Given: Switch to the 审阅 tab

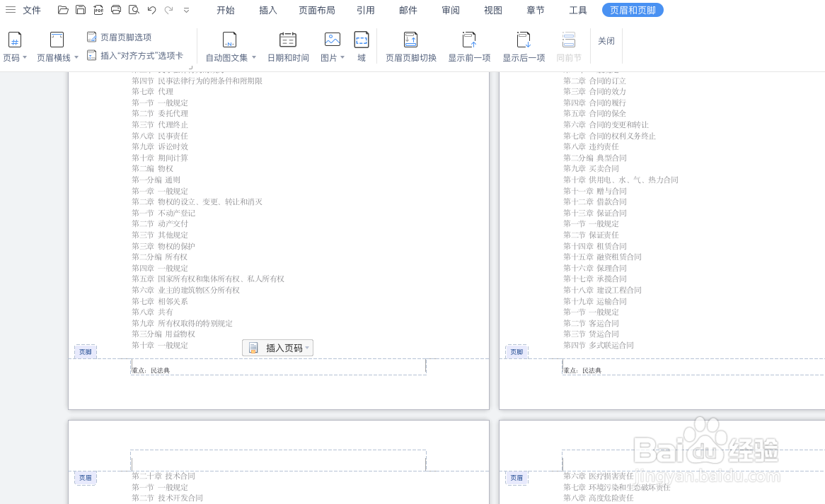Looking at the screenshot, I should click(x=451, y=10).
